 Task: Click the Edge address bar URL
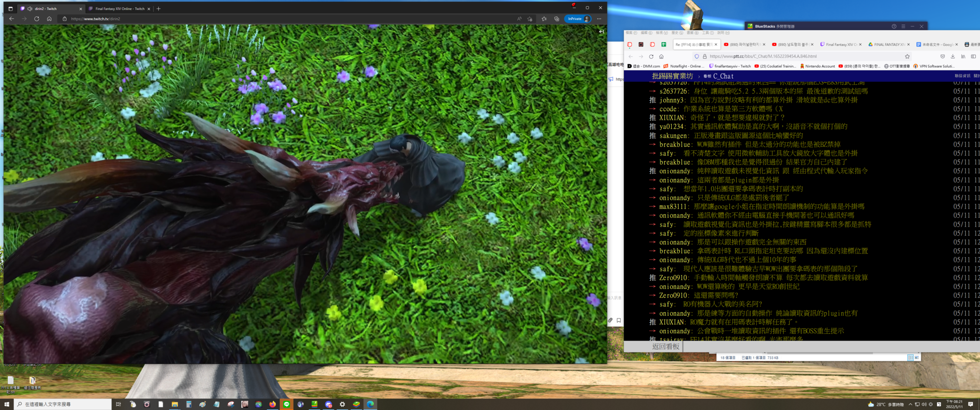[x=96, y=19]
